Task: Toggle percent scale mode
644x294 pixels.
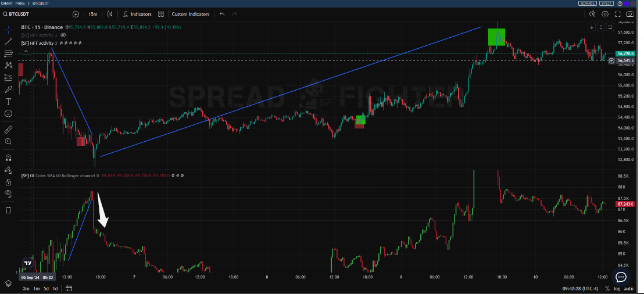Action: (x=607, y=289)
